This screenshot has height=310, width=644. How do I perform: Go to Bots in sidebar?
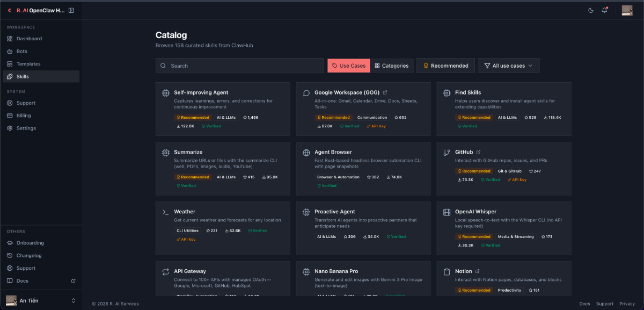coord(41,51)
